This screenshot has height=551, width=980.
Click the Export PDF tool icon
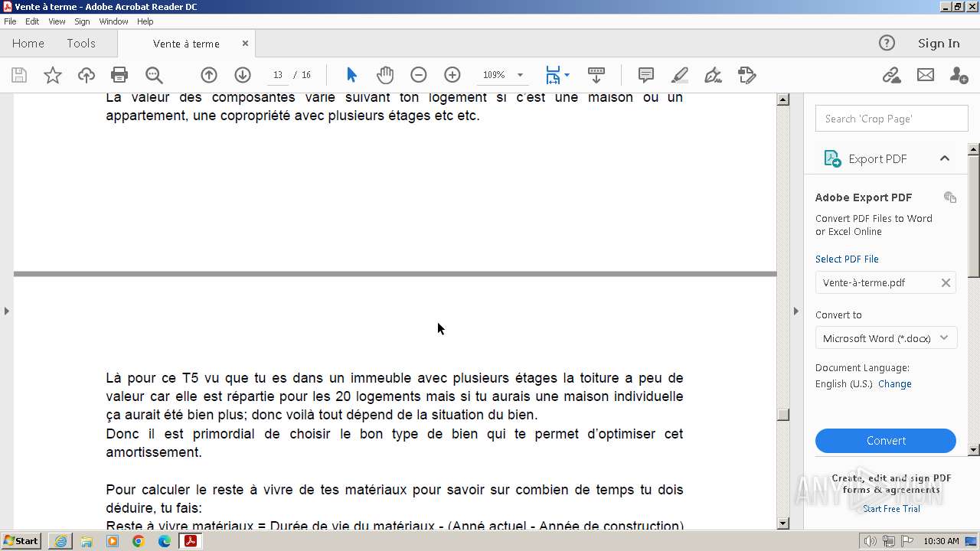pyautogui.click(x=832, y=158)
